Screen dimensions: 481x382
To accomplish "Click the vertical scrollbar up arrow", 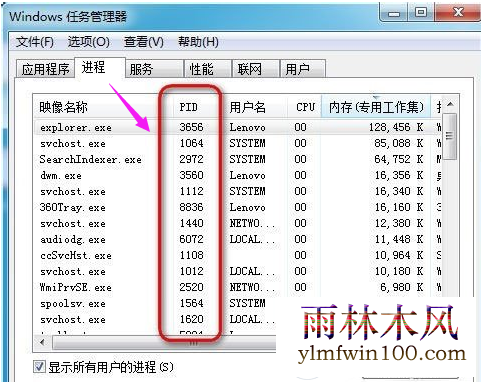I will click(x=450, y=105).
